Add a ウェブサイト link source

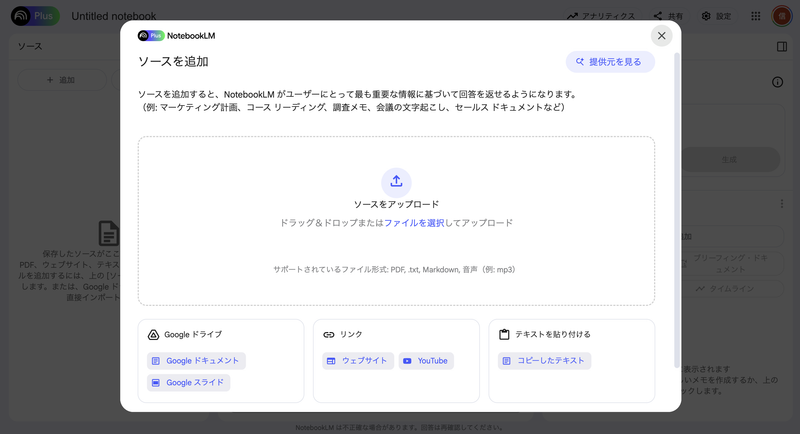coord(358,361)
